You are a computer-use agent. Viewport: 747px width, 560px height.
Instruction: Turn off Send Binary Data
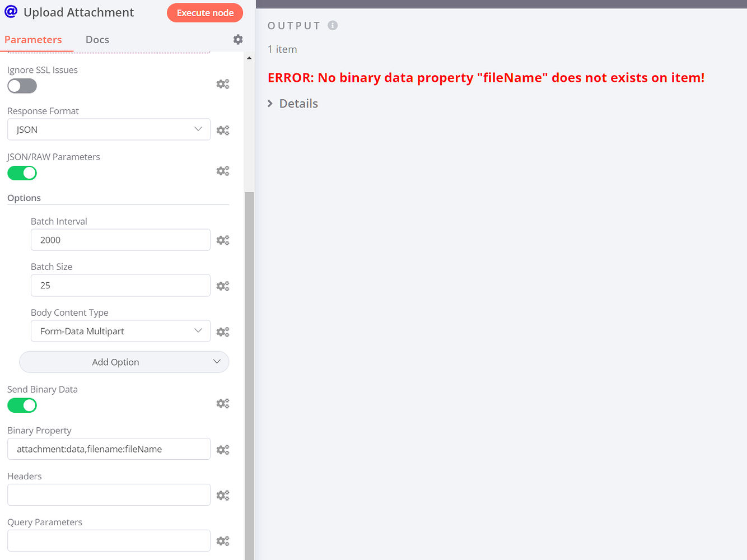pyautogui.click(x=22, y=405)
